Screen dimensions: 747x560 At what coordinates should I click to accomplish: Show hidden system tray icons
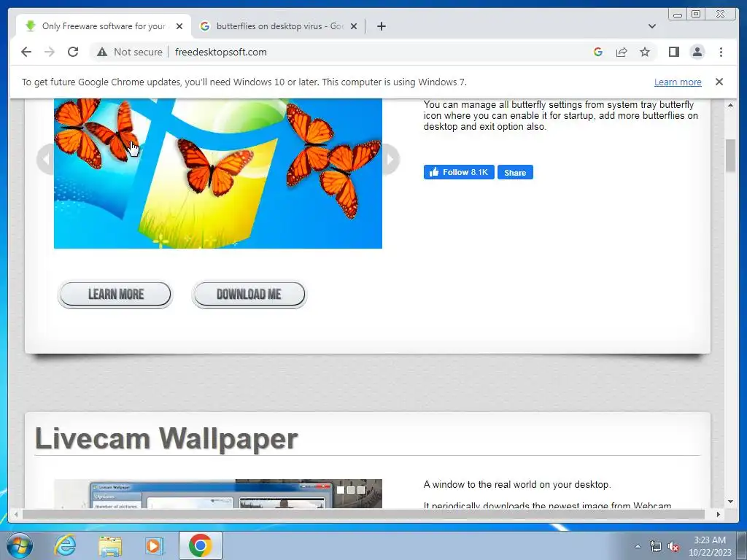point(638,546)
